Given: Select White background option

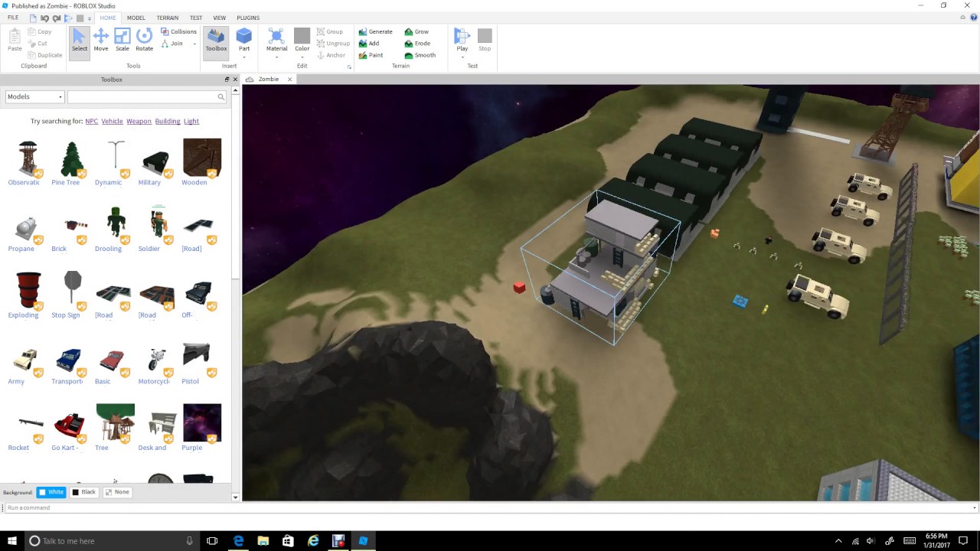Looking at the screenshot, I should point(51,492).
